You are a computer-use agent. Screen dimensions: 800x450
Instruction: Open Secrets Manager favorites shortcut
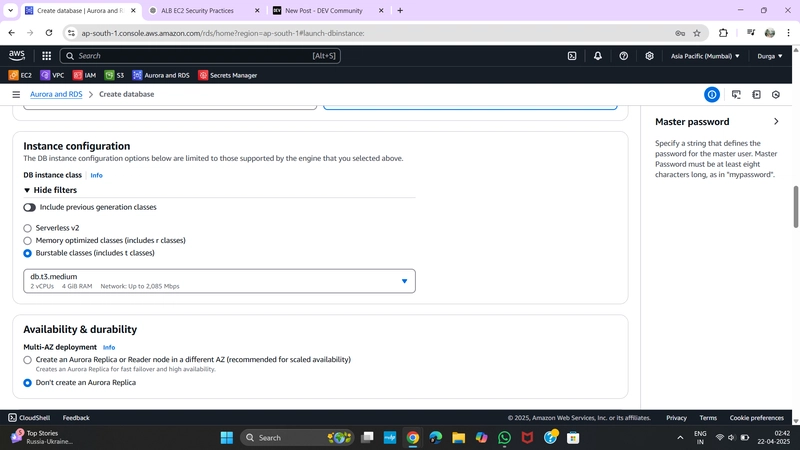coord(228,75)
